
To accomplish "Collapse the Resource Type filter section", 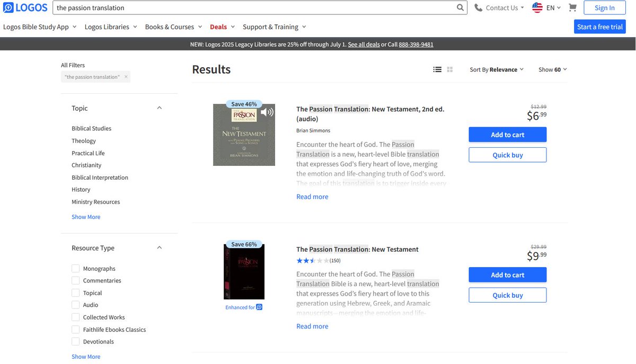I will [160, 248].
